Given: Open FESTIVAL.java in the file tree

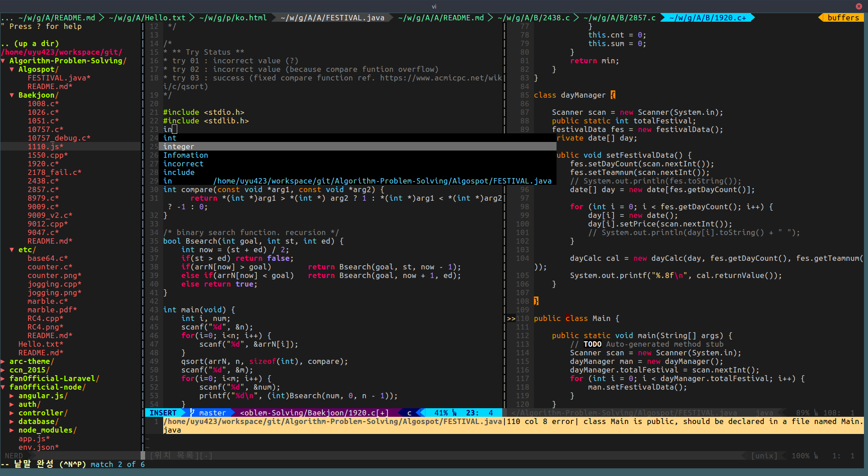Looking at the screenshot, I should click(59, 78).
